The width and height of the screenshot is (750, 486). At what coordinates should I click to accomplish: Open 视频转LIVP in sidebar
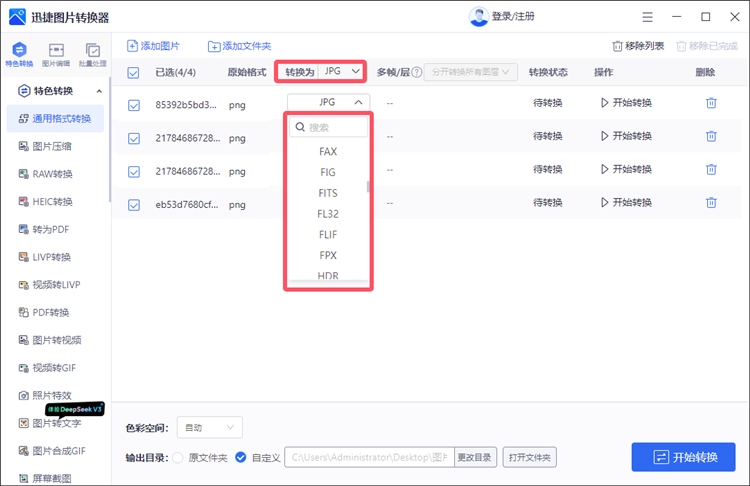[x=49, y=285]
